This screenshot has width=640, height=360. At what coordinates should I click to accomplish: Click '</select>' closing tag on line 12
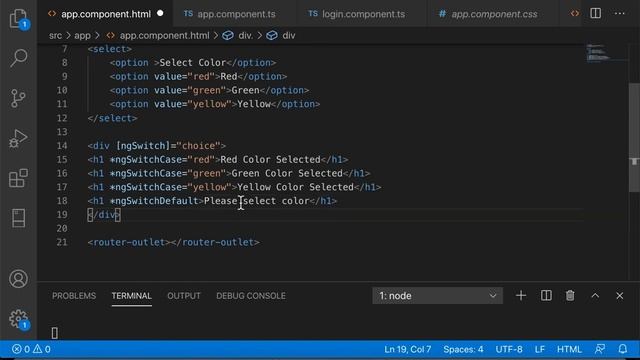point(112,118)
